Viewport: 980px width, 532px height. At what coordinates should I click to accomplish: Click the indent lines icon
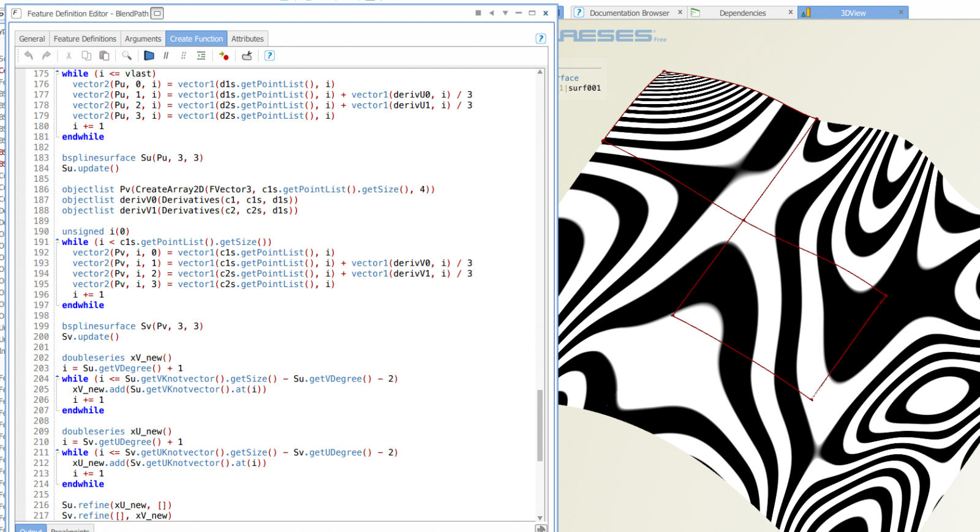pyautogui.click(x=201, y=56)
